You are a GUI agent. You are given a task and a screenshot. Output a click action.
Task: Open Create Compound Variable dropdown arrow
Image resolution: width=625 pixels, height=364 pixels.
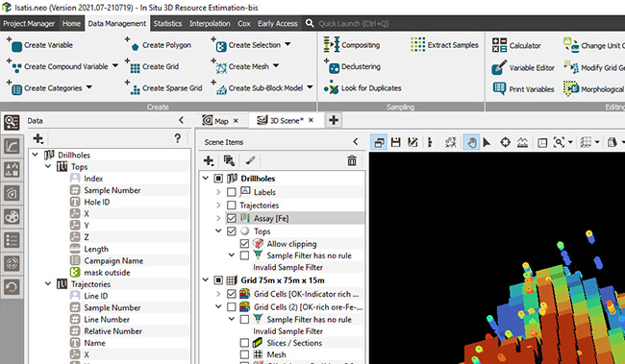click(115, 65)
